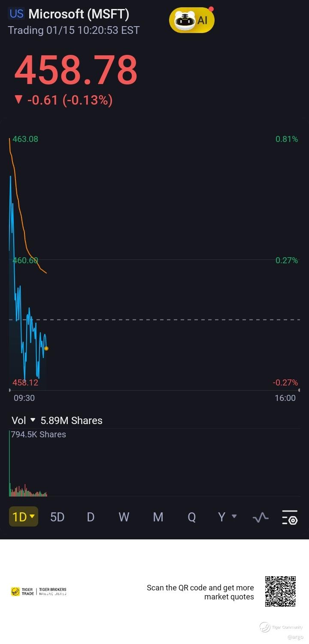This screenshot has height=644, width=309.
Task: Switch to the Q quarterly tab
Action: (191, 517)
